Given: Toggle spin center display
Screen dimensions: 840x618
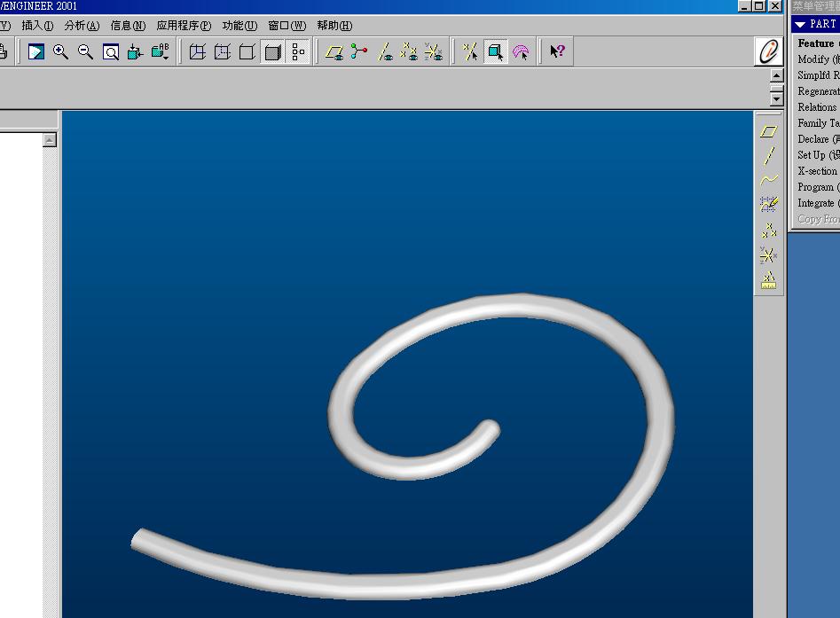Looking at the screenshot, I should click(359, 52).
